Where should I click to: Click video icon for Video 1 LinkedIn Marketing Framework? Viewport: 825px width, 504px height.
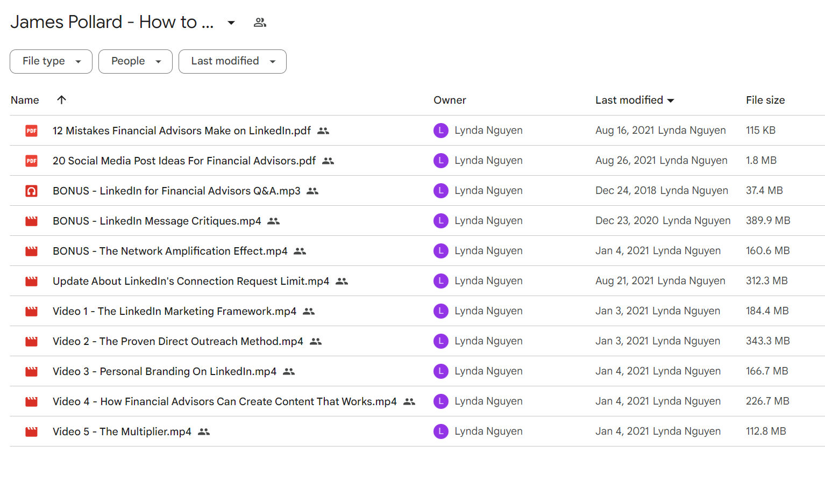(32, 311)
